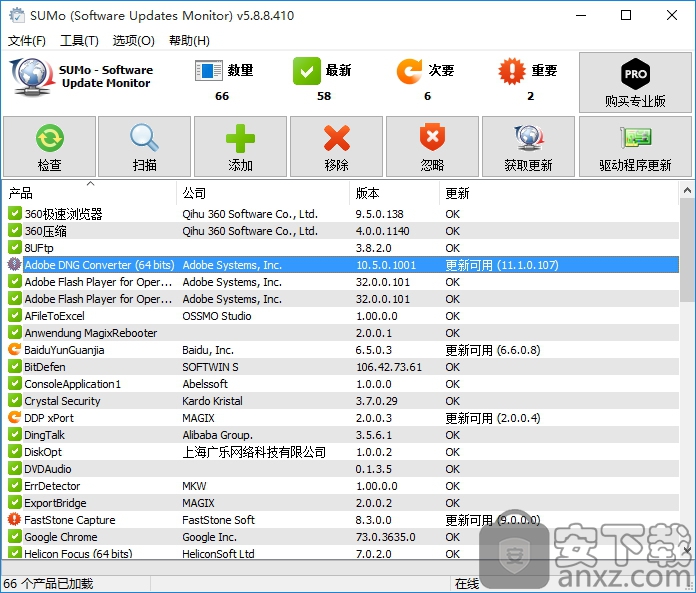Open the 选项(O) menu
The width and height of the screenshot is (696, 593).
click(133, 41)
